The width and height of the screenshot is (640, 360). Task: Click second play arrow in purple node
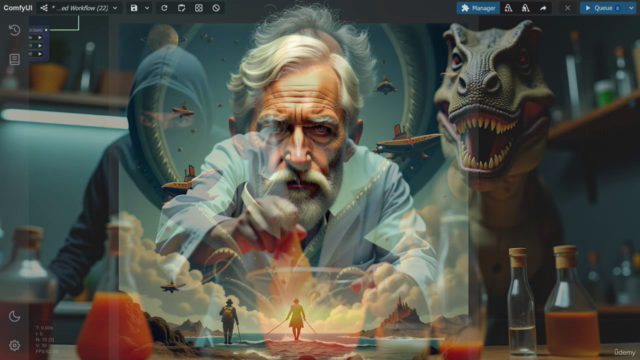pyautogui.click(x=40, y=46)
